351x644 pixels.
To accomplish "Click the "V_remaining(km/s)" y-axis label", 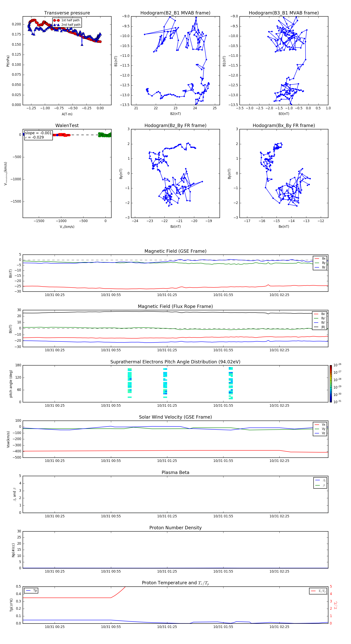I will pyautogui.click(x=5, y=173).
